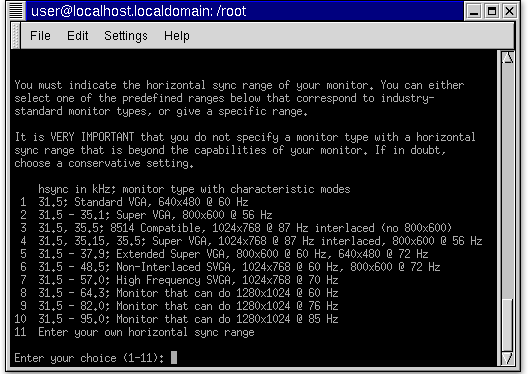Click the VERY IMPORTANT warning text
The image size is (530, 374).
pyautogui.click(x=92, y=137)
